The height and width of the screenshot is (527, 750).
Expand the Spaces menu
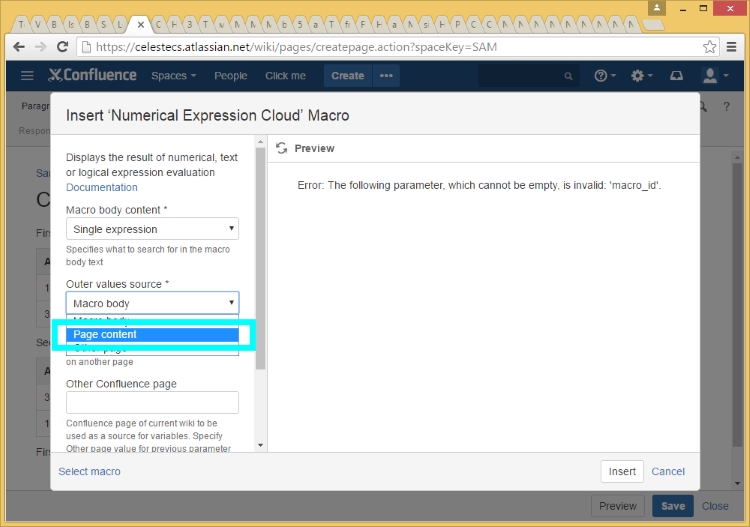click(174, 76)
